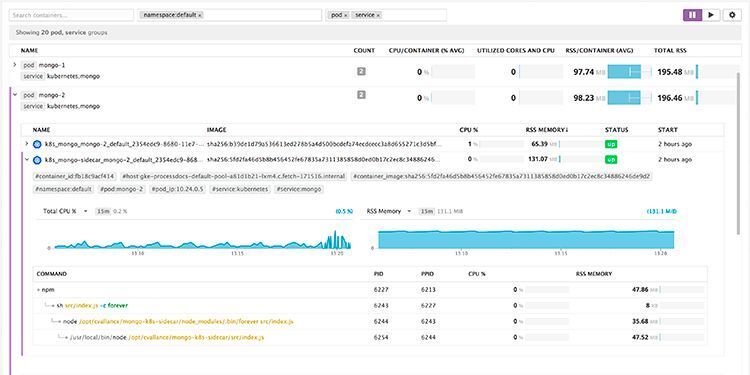The height and width of the screenshot is (375, 750).
Task: Click the Search containers input field
Action: tap(71, 15)
